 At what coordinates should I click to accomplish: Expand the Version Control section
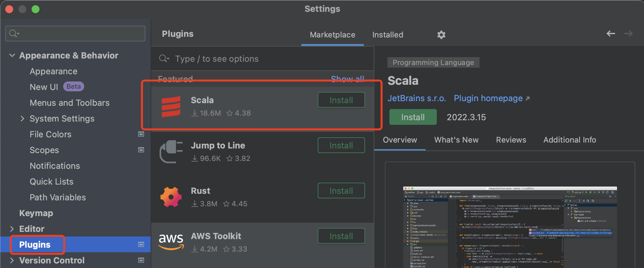point(12,260)
